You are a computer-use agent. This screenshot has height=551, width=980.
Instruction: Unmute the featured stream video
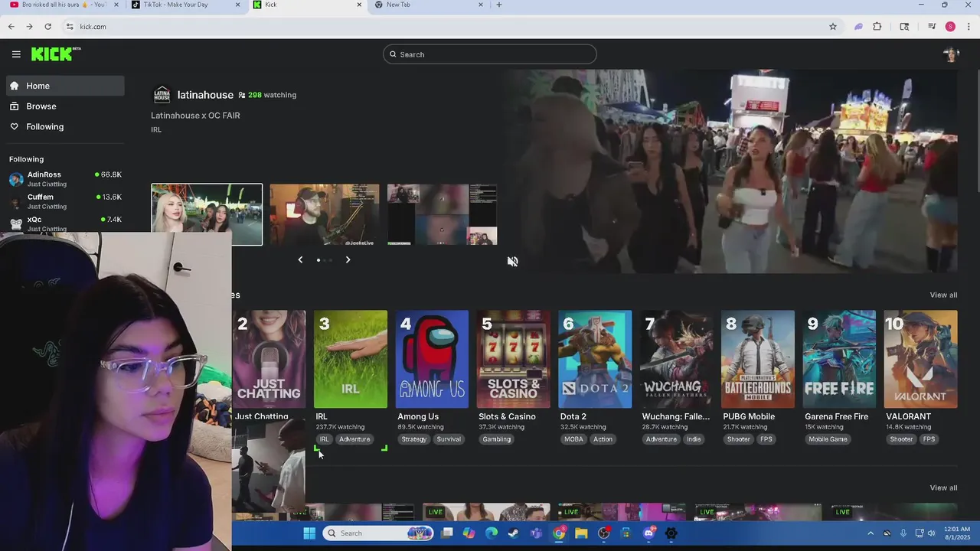pyautogui.click(x=512, y=262)
